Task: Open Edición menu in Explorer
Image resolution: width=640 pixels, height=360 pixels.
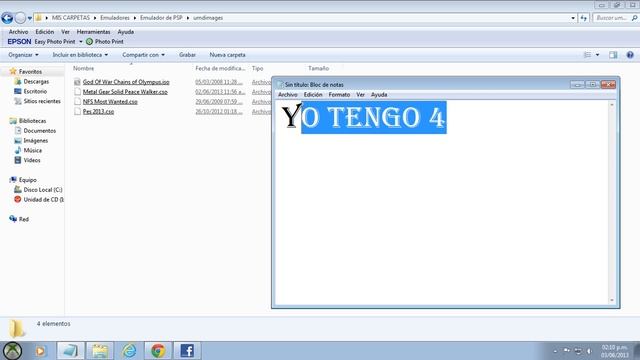Action: tap(44, 32)
